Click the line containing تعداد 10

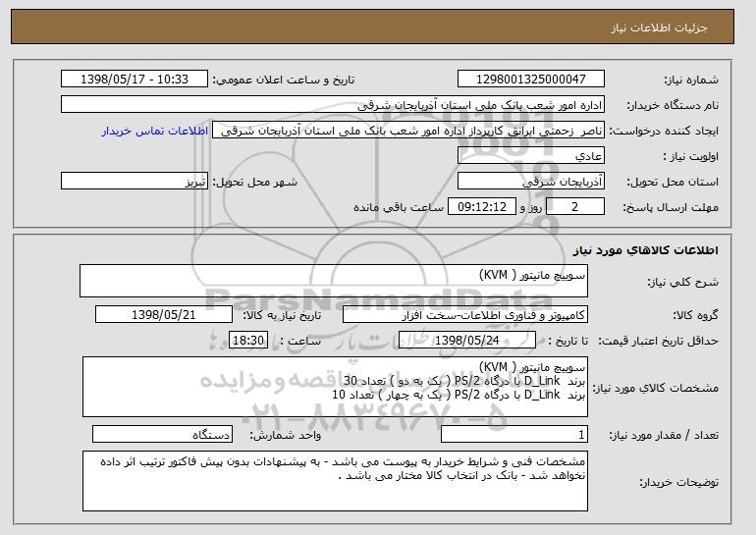(x=459, y=395)
